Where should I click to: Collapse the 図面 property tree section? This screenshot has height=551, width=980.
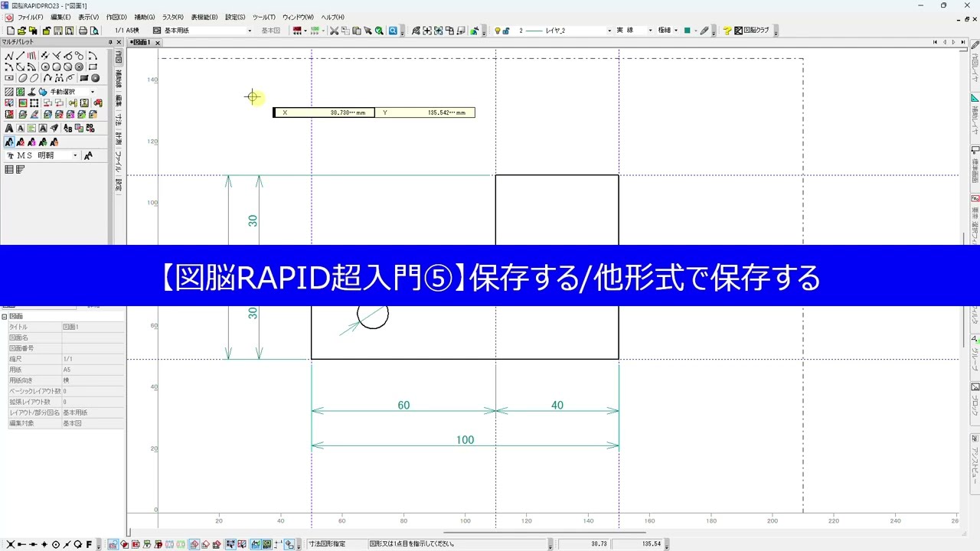coord(4,316)
